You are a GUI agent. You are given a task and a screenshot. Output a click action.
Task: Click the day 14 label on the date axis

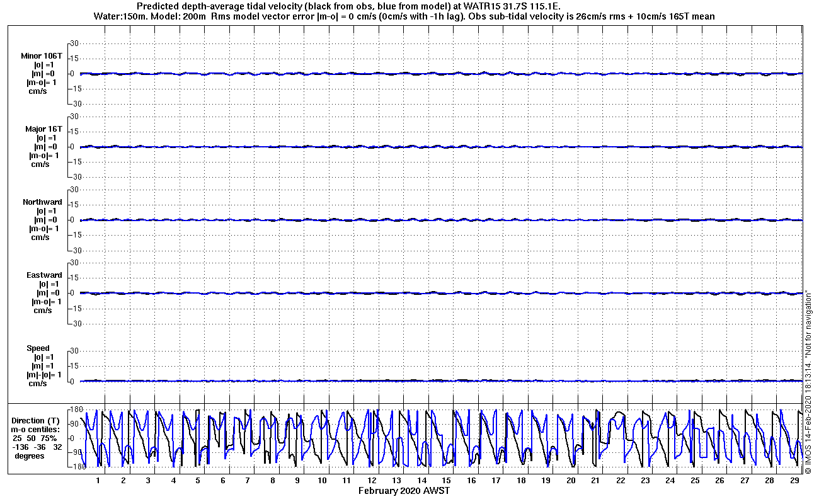pos(421,480)
